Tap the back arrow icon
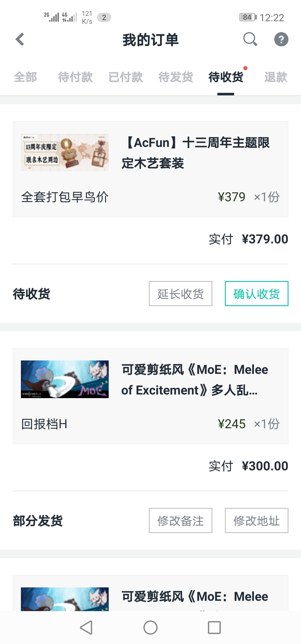 (x=20, y=39)
